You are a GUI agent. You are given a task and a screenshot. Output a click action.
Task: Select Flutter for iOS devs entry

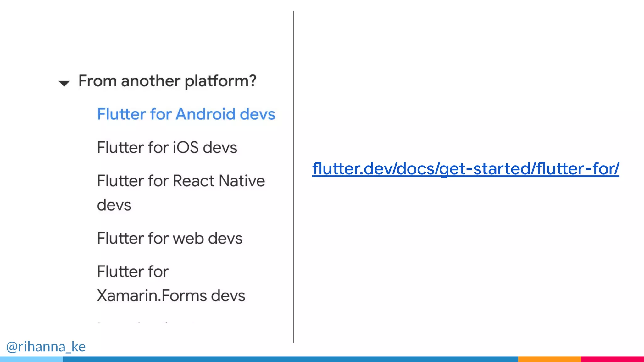167,148
